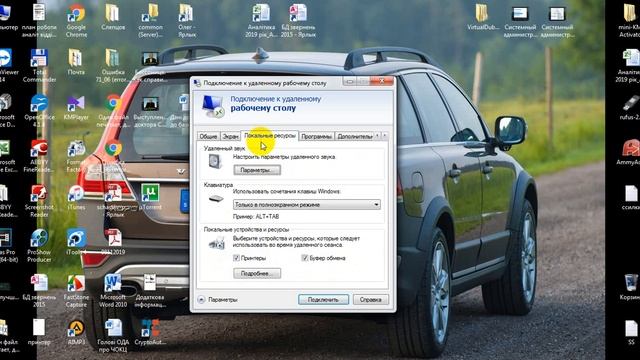The width and height of the screenshot is (640, 360).
Task: Switch to the Дополнительно tab
Action: (354, 136)
